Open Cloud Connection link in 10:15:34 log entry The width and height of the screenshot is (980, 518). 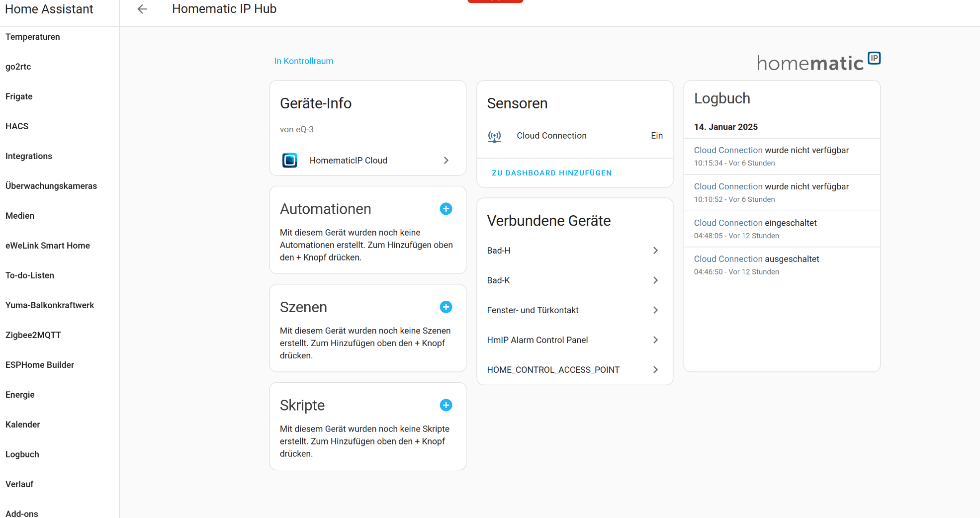728,150
